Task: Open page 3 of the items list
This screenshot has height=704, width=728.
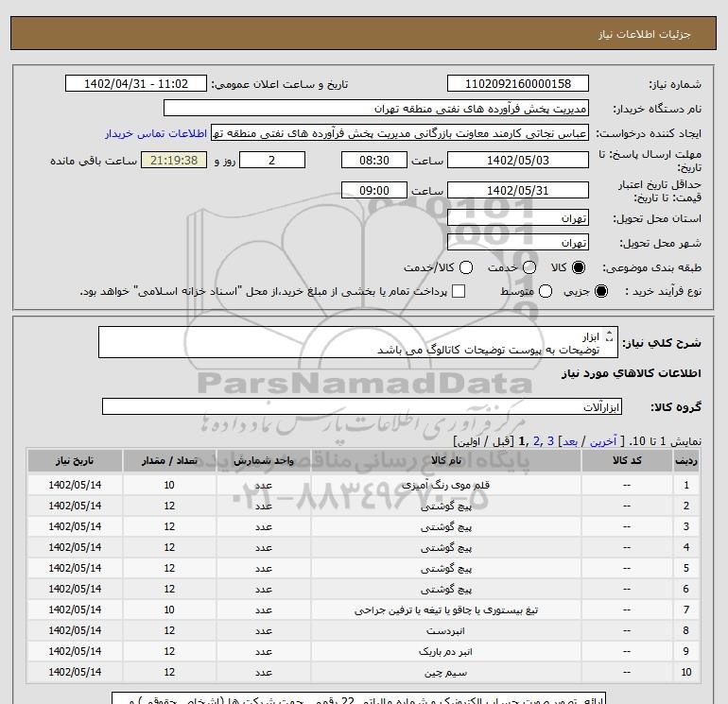Action: pyautogui.click(x=550, y=441)
